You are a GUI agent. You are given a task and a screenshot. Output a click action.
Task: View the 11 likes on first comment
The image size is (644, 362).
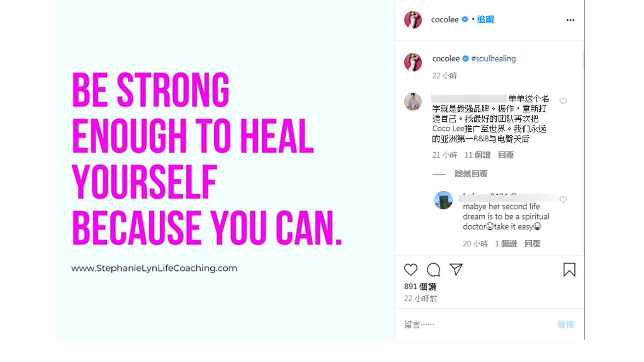click(x=477, y=155)
